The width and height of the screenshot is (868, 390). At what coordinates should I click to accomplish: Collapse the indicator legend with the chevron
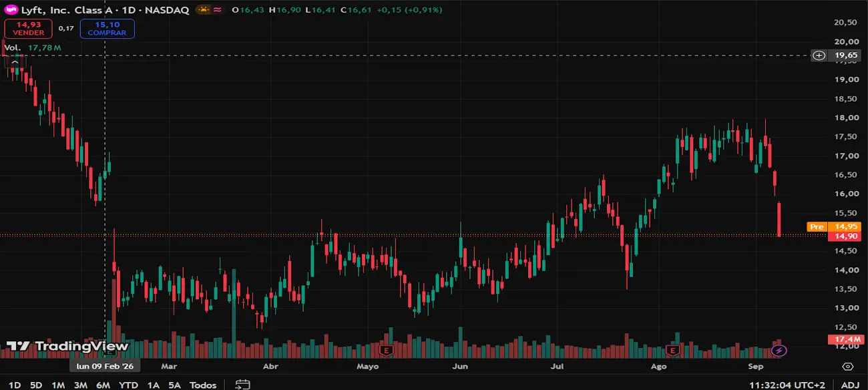pos(14,62)
